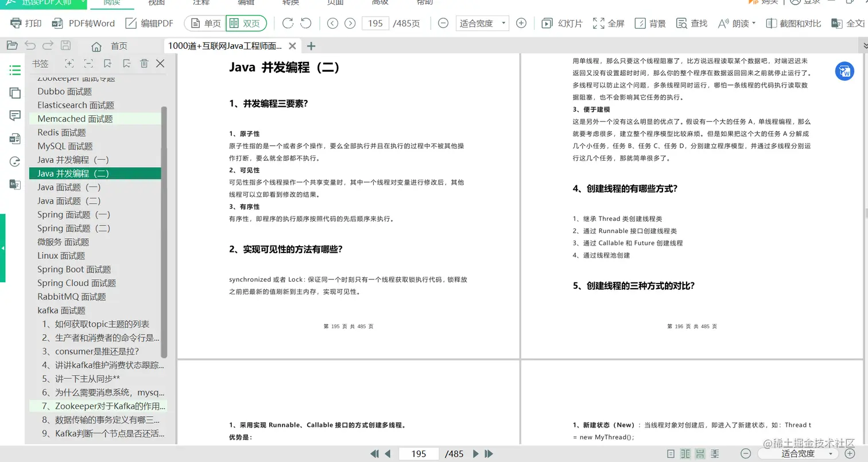The image size is (868, 462).
Task: Click the translation sidebar icon
Action: pos(15,184)
